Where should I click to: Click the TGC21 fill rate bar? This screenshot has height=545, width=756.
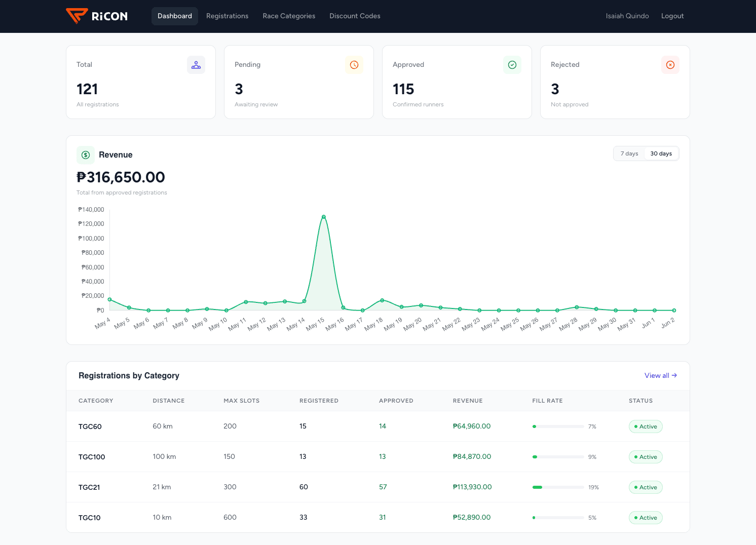558,487
